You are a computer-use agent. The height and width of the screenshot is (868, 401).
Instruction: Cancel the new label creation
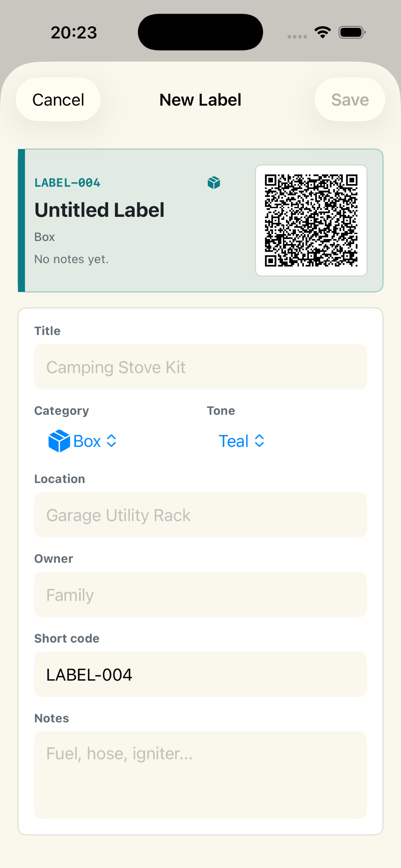58,100
